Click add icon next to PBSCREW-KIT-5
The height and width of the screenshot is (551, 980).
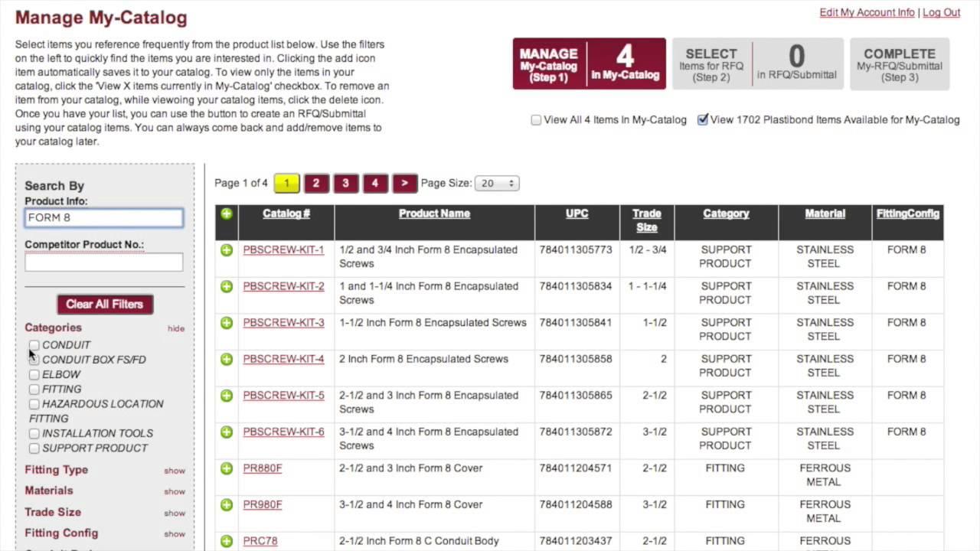227,396
